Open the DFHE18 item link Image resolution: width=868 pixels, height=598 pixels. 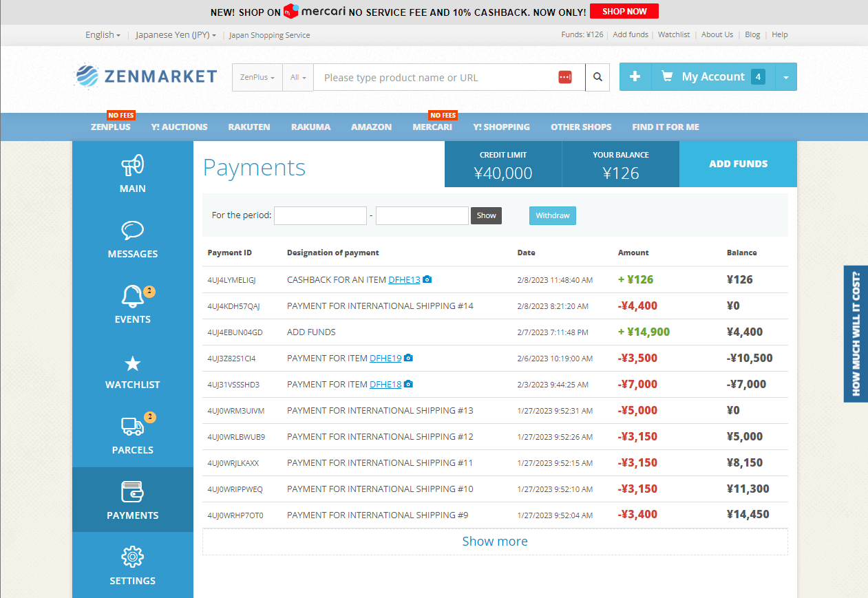pyautogui.click(x=385, y=384)
